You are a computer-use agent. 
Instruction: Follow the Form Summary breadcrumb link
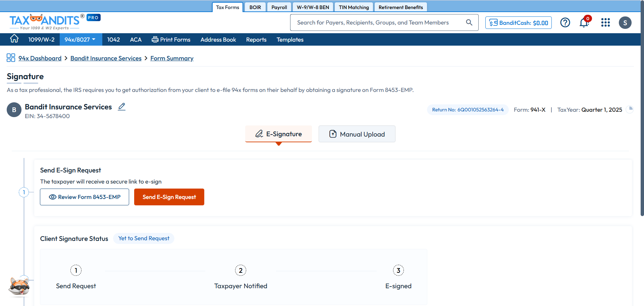pyautogui.click(x=172, y=58)
